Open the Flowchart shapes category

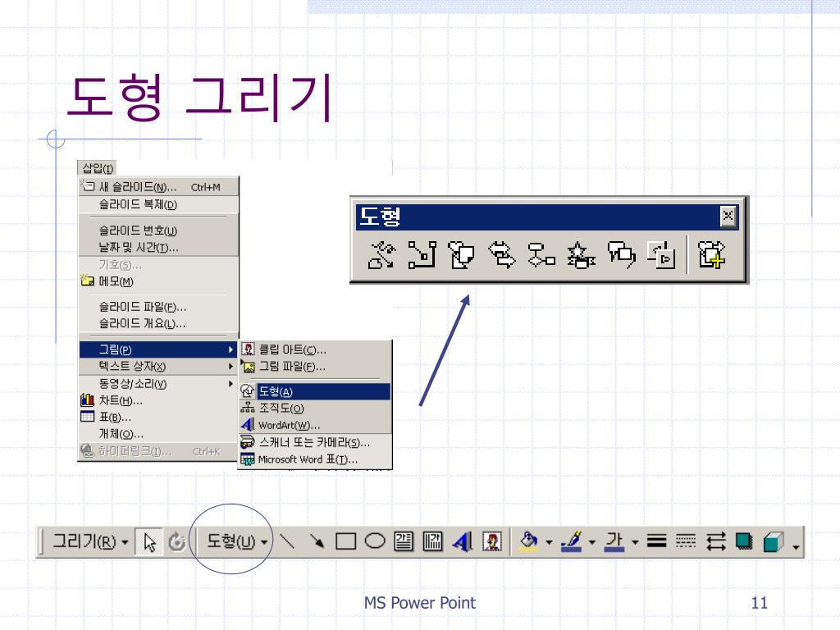tap(541, 254)
